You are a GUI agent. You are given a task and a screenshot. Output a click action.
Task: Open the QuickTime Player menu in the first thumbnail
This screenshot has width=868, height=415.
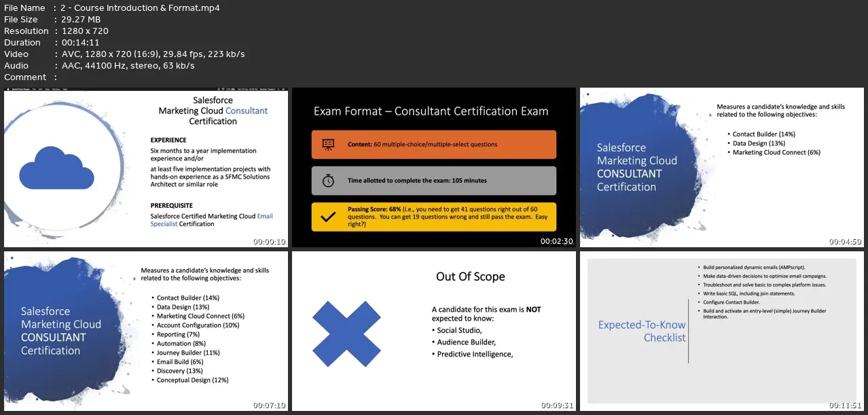pos(22,89)
